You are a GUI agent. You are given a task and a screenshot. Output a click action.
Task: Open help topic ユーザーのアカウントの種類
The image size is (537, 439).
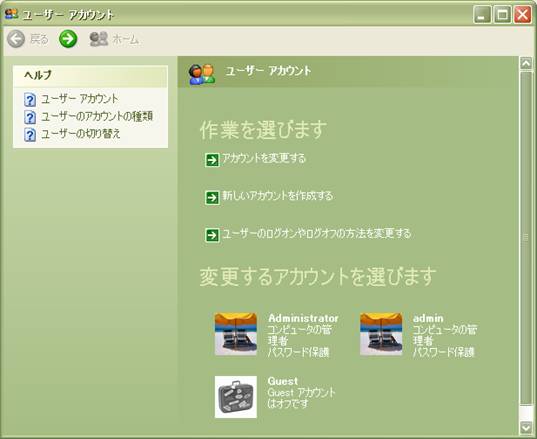tap(97, 117)
